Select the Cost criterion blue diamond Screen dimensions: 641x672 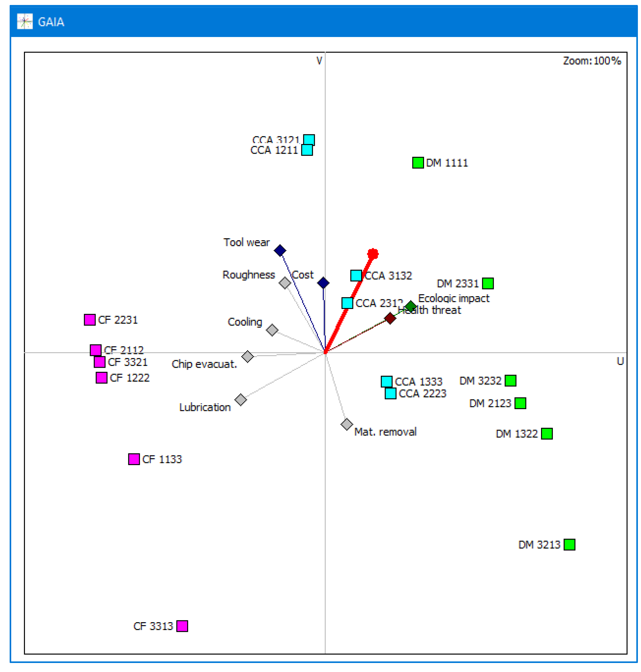323,283
